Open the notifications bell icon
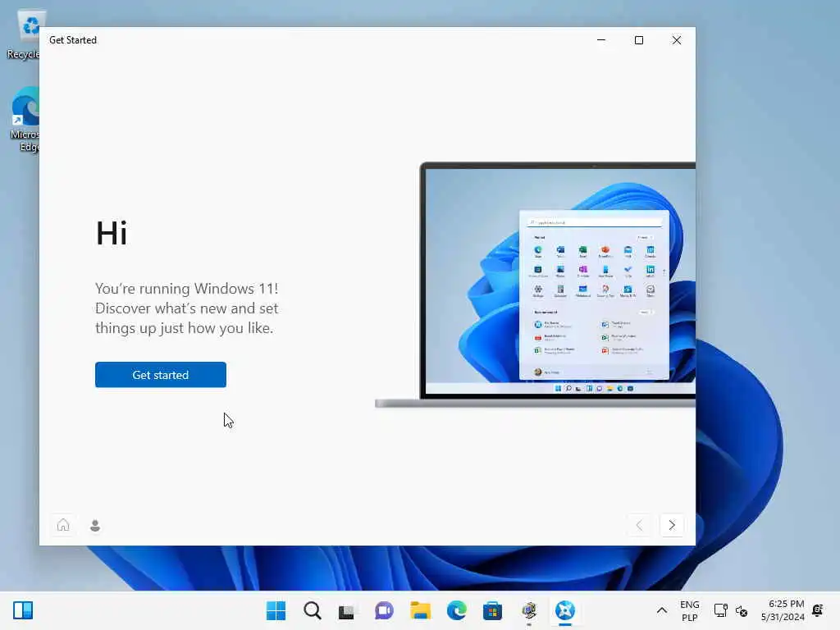This screenshot has height=630, width=840. 818,610
